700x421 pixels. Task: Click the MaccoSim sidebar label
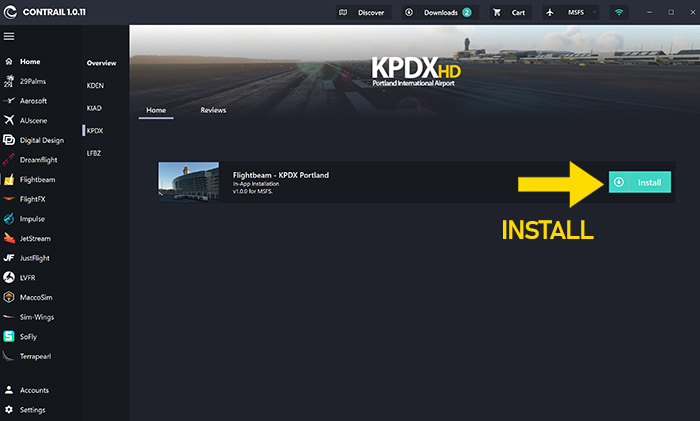click(36, 297)
